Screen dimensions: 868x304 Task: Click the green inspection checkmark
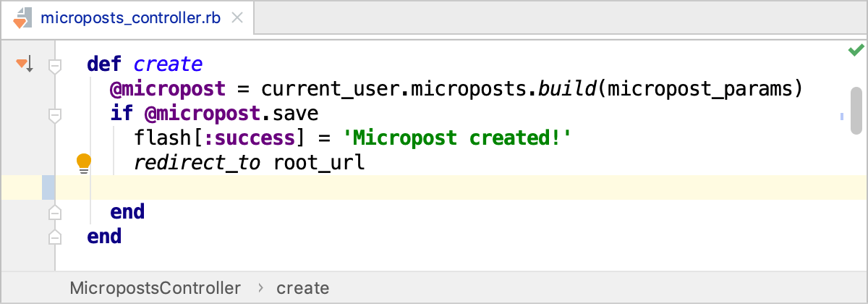coord(856,50)
